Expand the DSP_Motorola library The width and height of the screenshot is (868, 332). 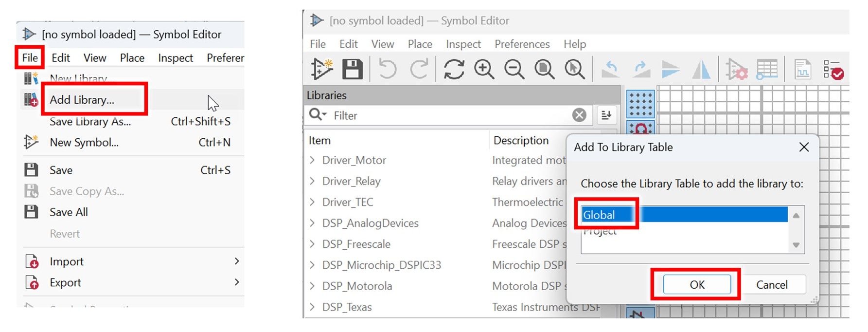[x=312, y=285]
